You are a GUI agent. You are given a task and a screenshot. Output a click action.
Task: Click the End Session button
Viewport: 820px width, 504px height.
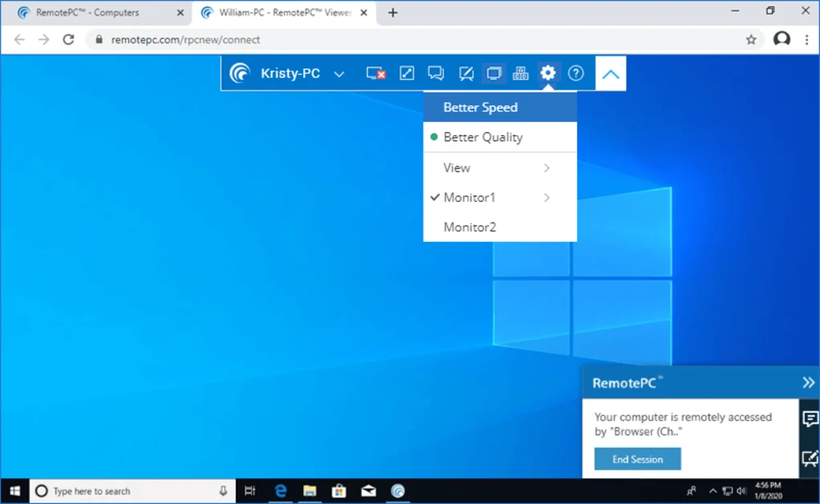click(637, 458)
